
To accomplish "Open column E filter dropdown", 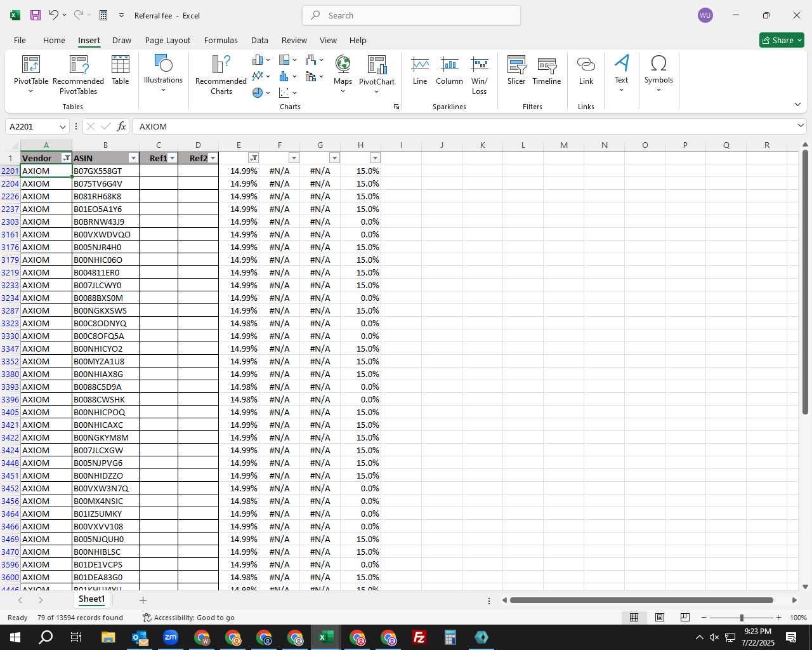I will [254, 158].
